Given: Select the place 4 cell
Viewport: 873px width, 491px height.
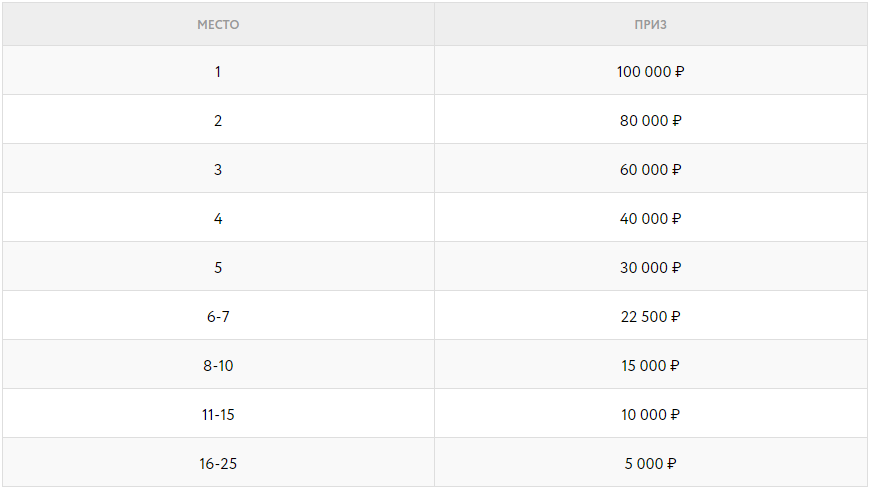Looking at the screenshot, I should [218, 219].
